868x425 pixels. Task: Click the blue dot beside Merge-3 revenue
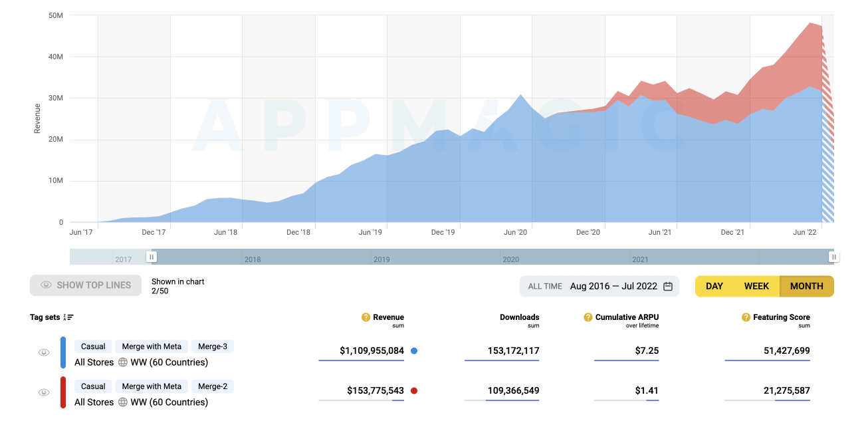click(x=414, y=351)
